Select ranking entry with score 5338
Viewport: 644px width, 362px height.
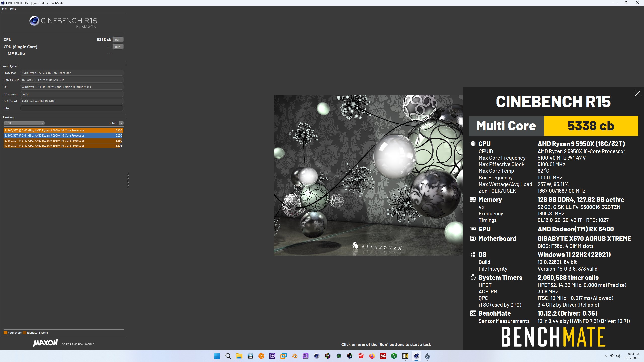coord(63,130)
